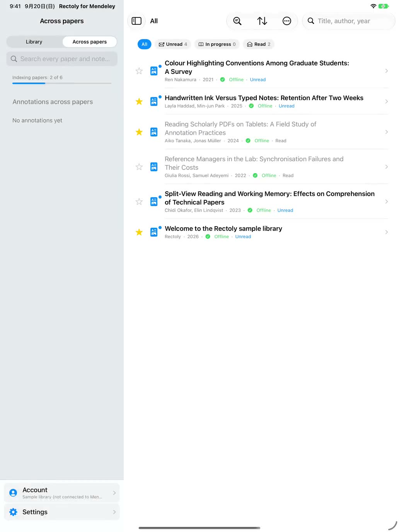
Task: Open chevron for Handwritten Ink Versus Typed Notes
Action: 387,101
